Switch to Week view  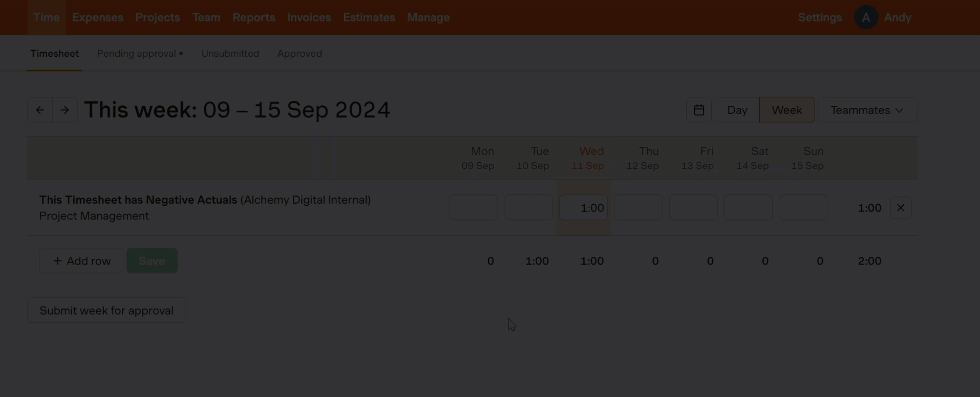click(x=787, y=110)
